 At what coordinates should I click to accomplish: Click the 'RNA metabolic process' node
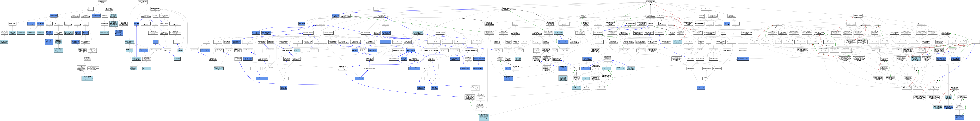coord(884,59)
